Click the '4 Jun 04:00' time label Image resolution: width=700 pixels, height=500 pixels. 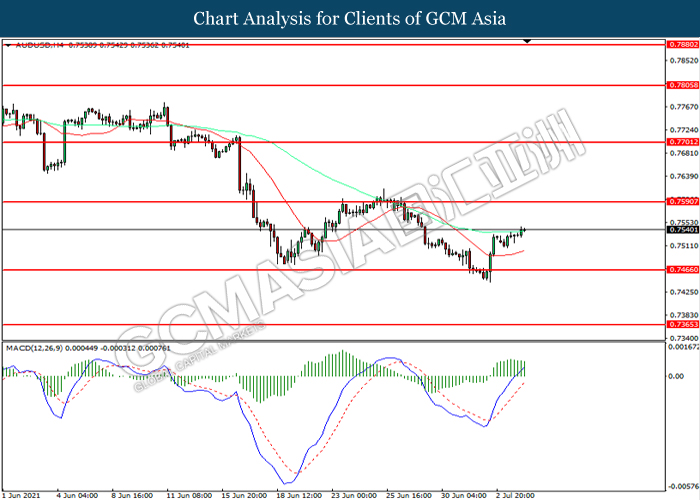pyautogui.click(x=77, y=496)
